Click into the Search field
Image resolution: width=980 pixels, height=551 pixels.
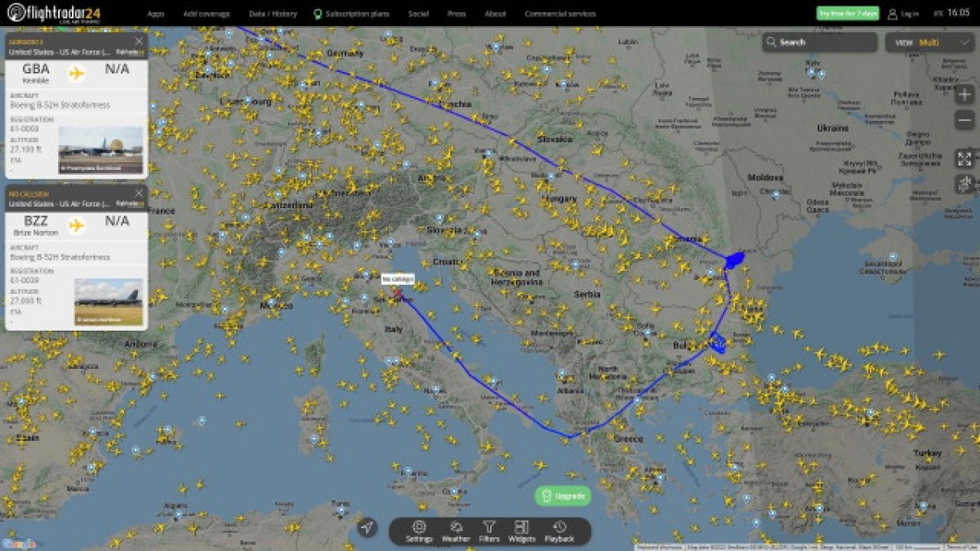[x=820, y=42]
